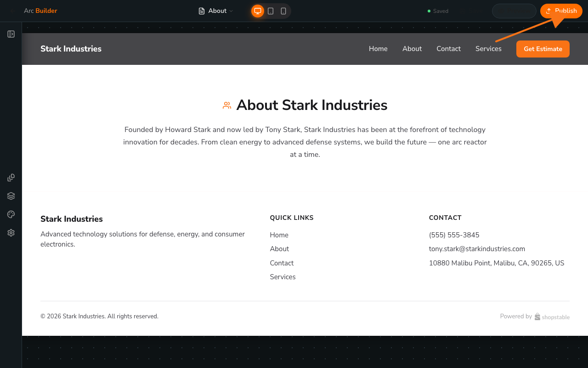Screen dimensions: 588x368
Task: Open Services in the header navigation
Action: coord(488,49)
